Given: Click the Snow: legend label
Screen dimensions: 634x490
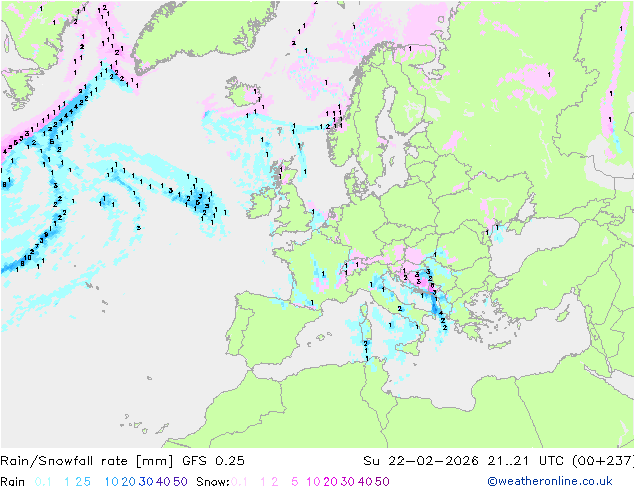Looking at the screenshot, I should 213,482.
